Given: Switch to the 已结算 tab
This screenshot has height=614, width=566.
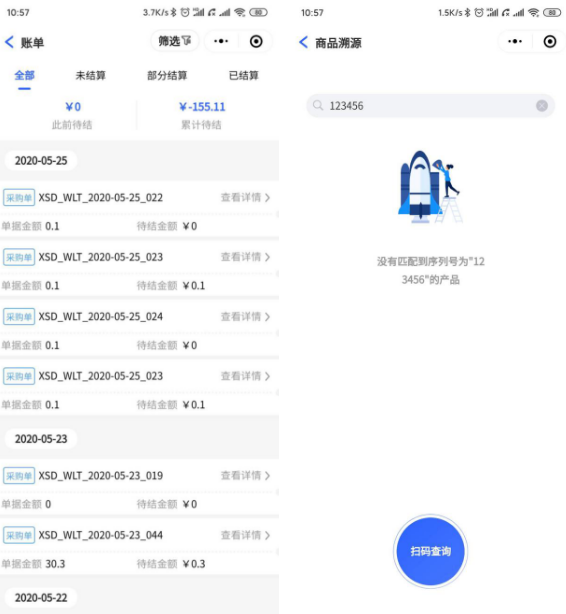Looking at the screenshot, I should (244, 75).
